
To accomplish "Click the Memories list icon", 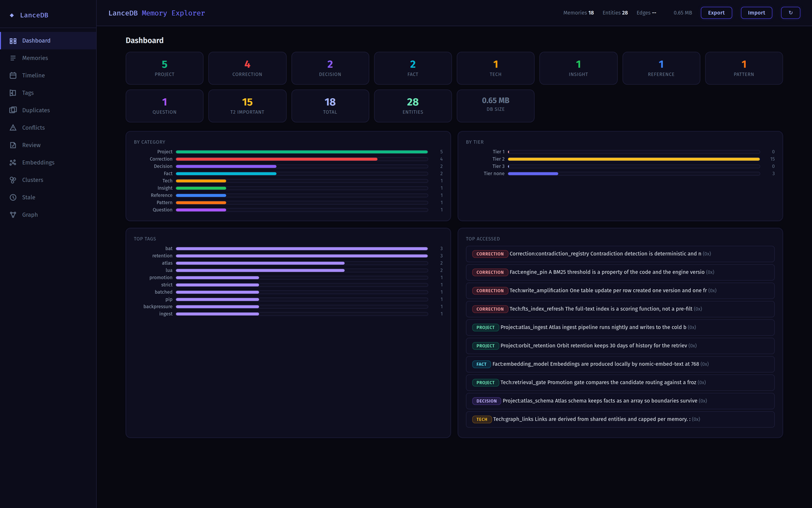I will (x=13, y=58).
